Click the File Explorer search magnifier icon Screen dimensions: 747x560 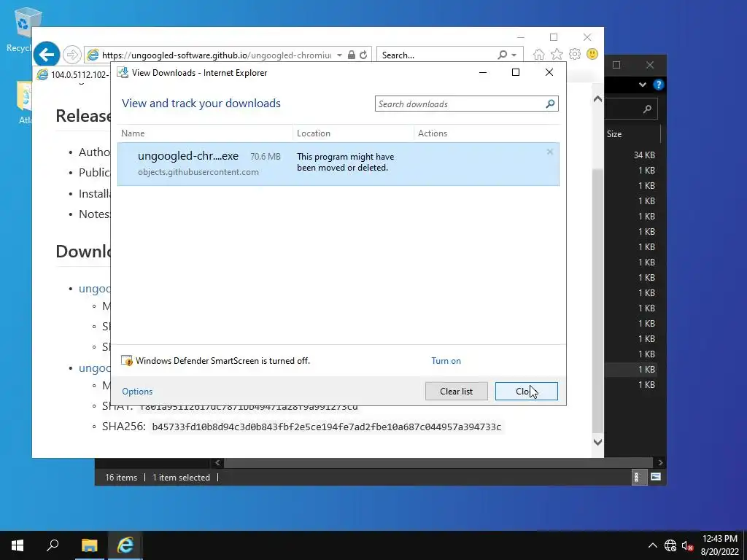(x=647, y=109)
